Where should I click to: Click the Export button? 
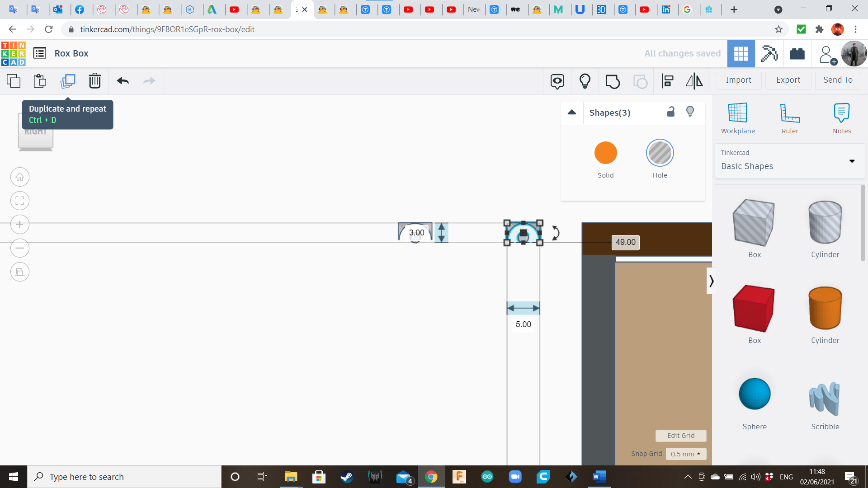point(788,80)
